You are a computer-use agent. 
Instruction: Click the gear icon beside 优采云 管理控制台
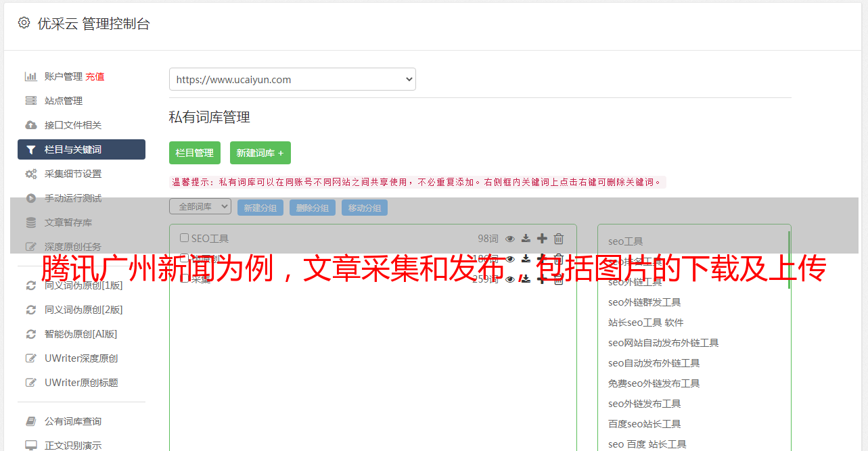(x=24, y=23)
